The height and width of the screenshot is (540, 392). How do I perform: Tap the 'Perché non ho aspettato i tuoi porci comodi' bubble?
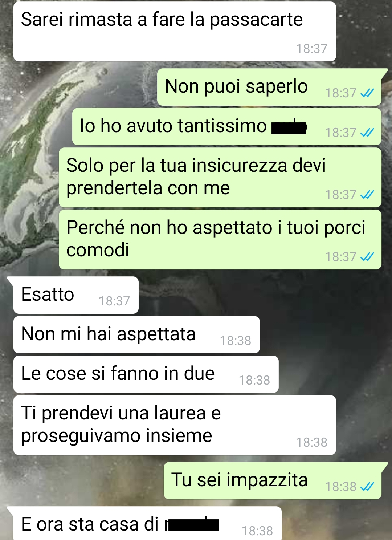220,240
